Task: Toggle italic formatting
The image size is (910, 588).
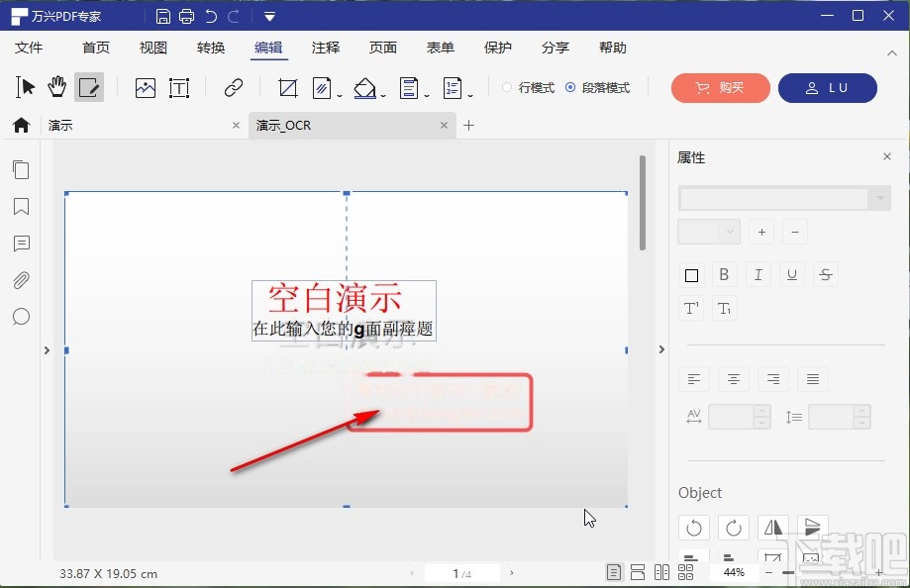Action: click(758, 274)
